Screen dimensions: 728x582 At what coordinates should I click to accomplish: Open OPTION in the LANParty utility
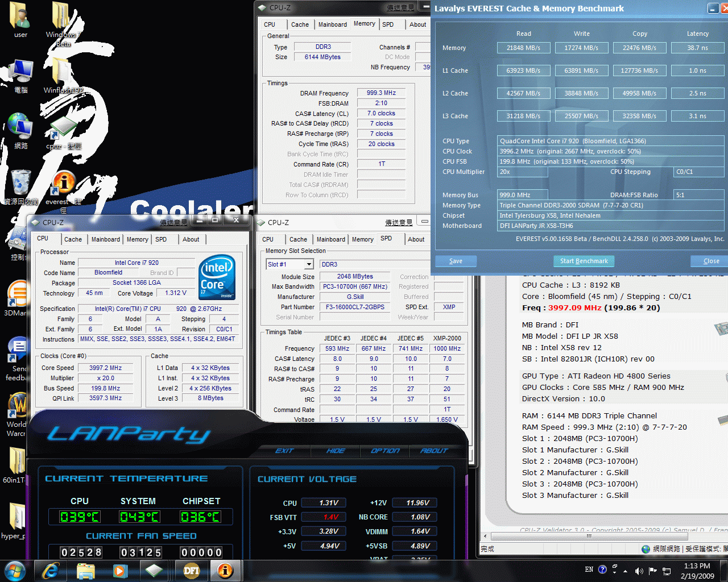pyautogui.click(x=385, y=451)
